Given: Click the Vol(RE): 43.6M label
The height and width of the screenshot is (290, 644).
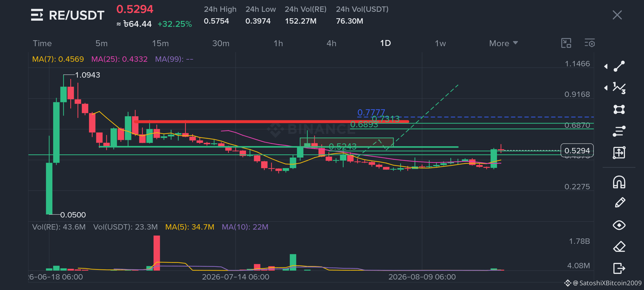Looking at the screenshot, I should [x=59, y=227].
